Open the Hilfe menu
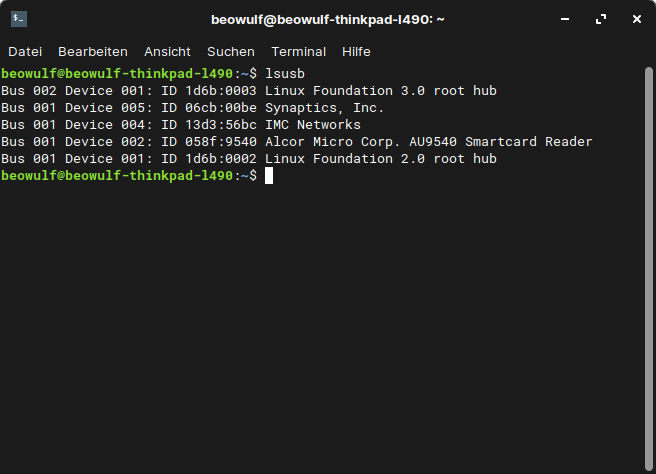 (x=356, y=51)
